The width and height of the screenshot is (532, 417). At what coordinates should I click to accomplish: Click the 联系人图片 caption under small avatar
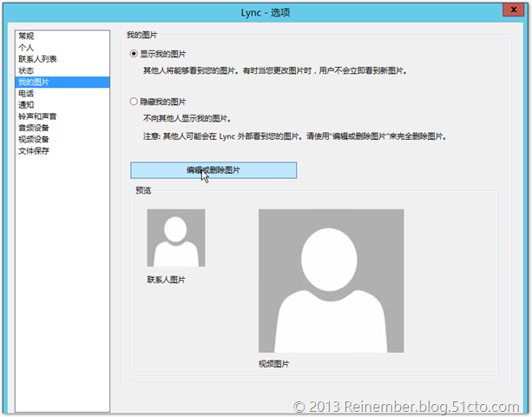click(x=166, y=280)
